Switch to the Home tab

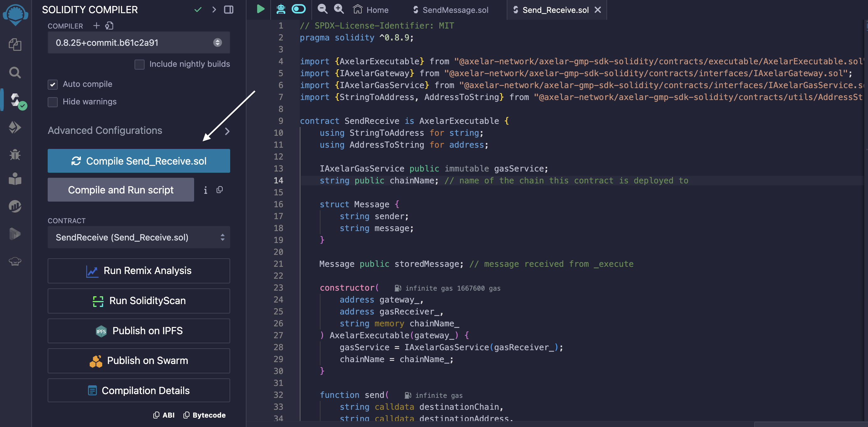click(x=371, y=10)
